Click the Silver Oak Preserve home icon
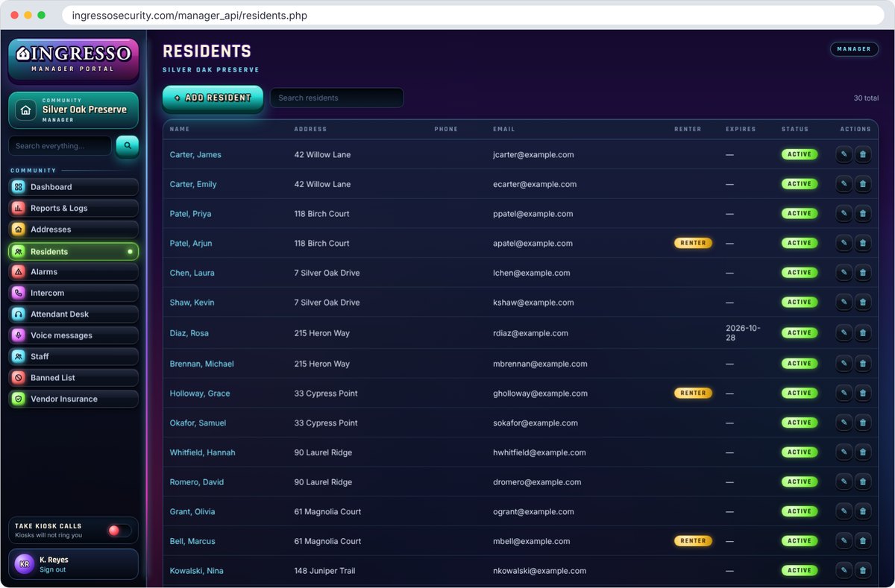This screenshot has width=895, height=588. pyautogui.click(x=26, y=110)
